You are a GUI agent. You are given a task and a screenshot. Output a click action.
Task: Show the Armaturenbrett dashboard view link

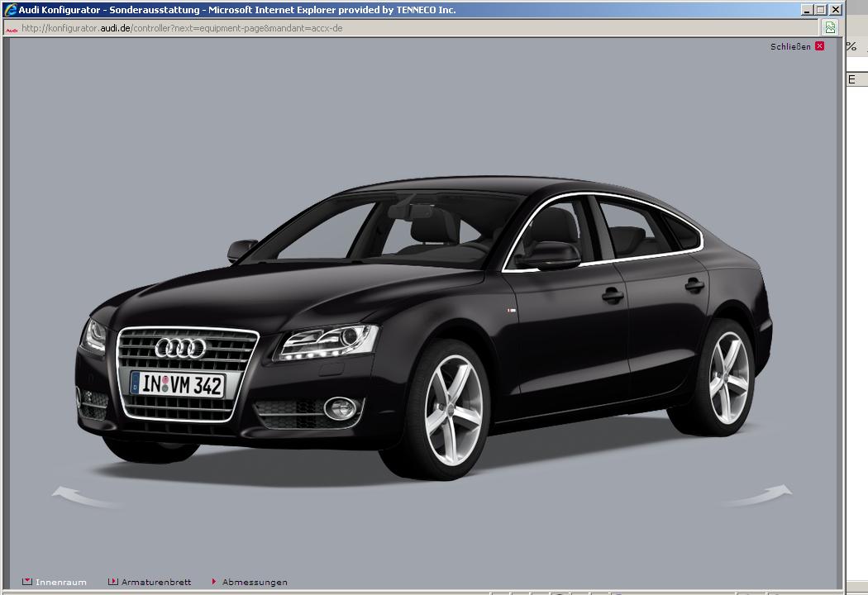click(156, 582)
